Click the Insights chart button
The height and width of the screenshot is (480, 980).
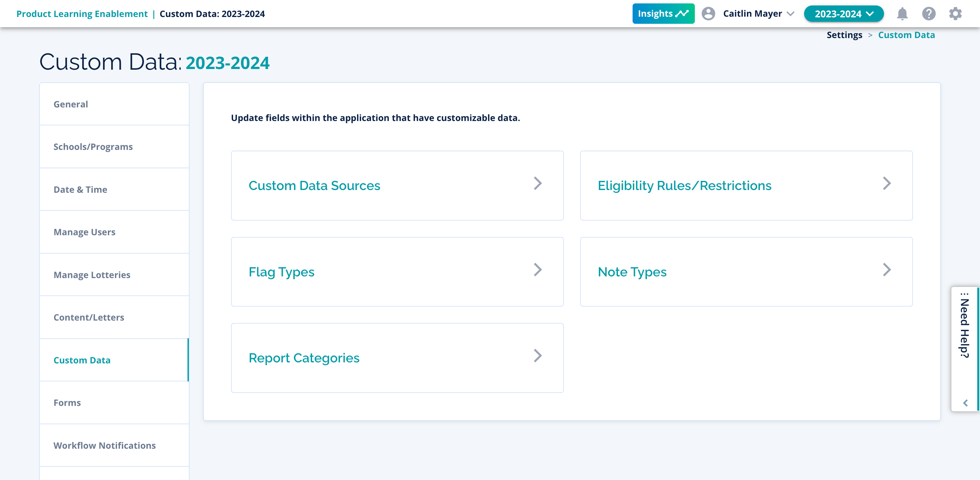[663, 14]
